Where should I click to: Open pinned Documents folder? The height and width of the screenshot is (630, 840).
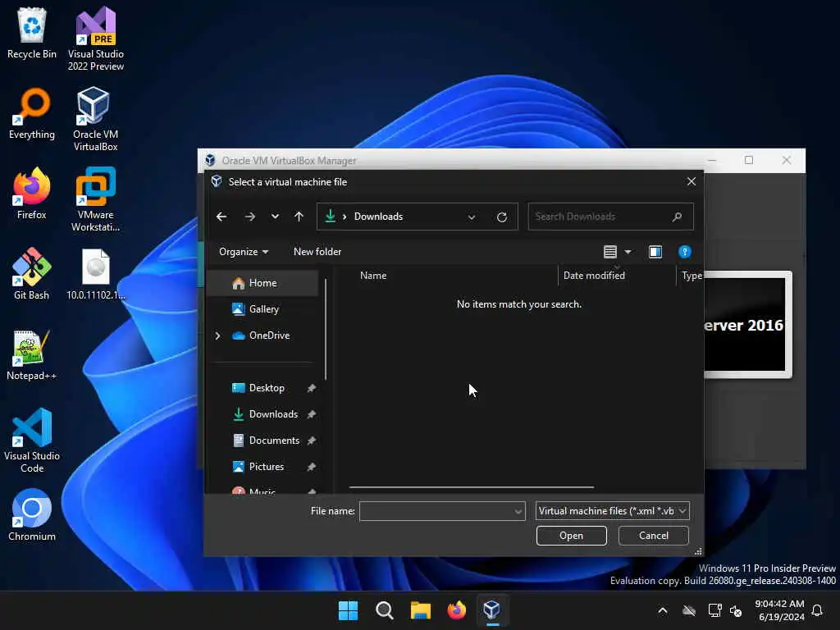click(274, 441)
